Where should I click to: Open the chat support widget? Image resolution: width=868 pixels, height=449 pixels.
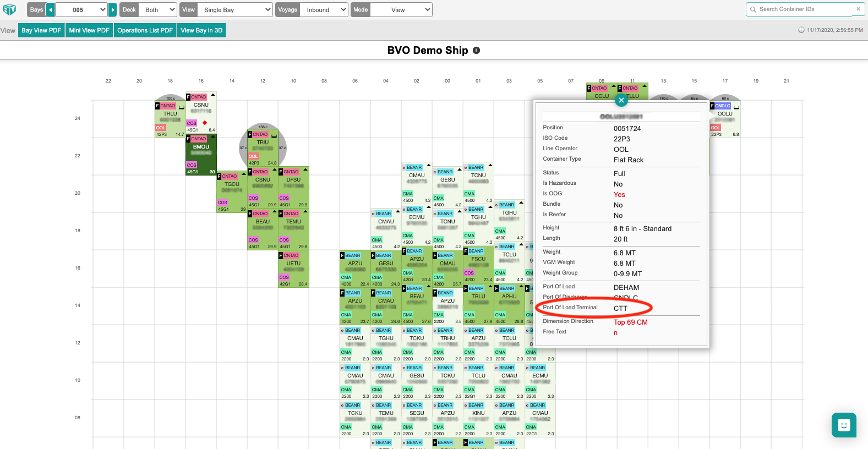click(x=843, y=425)
